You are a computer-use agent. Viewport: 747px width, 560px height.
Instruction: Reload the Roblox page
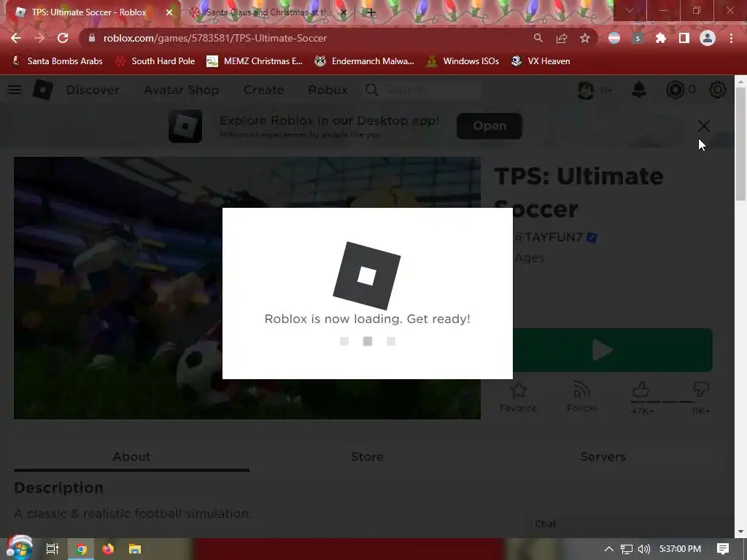(x=63, y=38)
